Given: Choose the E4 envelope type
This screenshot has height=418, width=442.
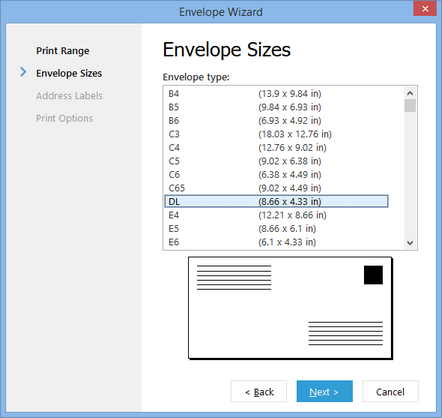Looking at the screenshot, I should [276, 215].
